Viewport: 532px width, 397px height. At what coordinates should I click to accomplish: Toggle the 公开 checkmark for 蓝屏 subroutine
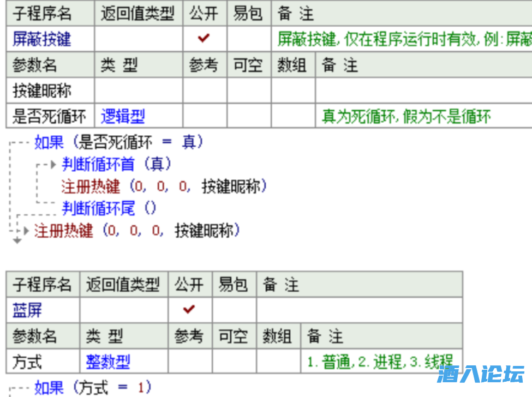point(189,310)
